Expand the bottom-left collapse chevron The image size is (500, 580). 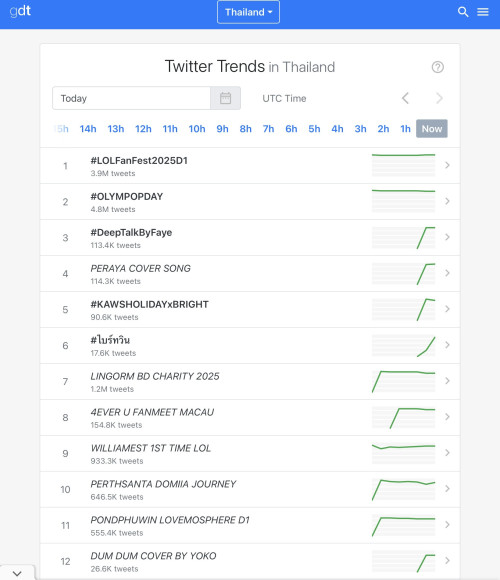coord(17,573)
